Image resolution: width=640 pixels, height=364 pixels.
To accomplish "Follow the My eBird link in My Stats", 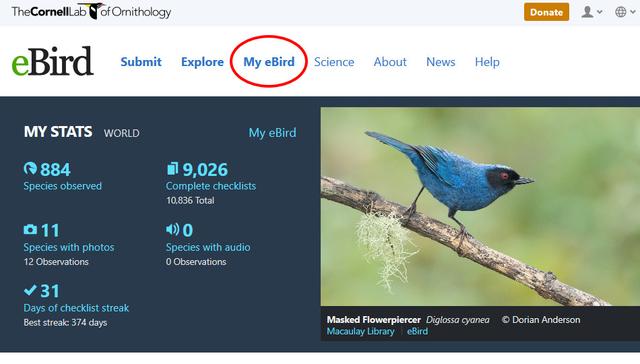I will click(273, 133).
